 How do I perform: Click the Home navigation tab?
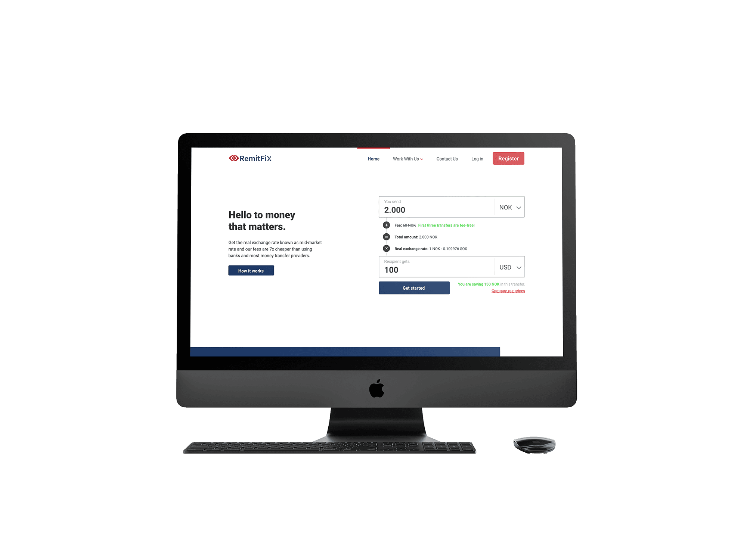click(373, 158)
